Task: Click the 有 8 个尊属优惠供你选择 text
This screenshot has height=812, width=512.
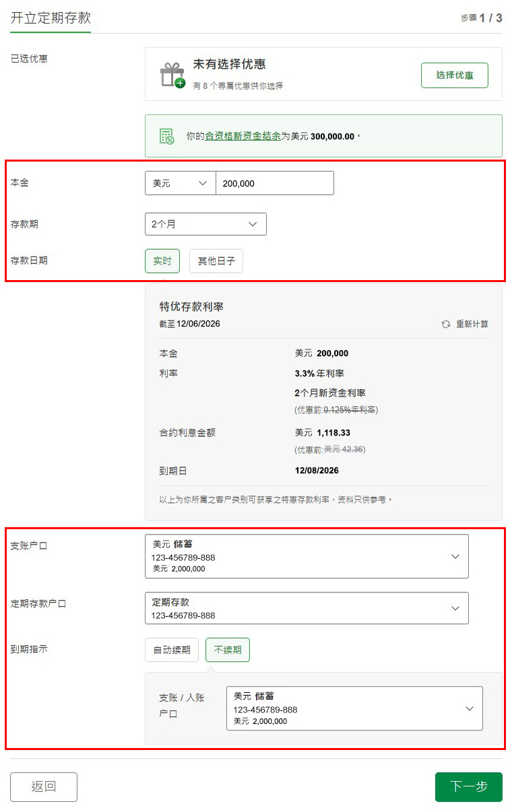Action: [x=238, y=86]
